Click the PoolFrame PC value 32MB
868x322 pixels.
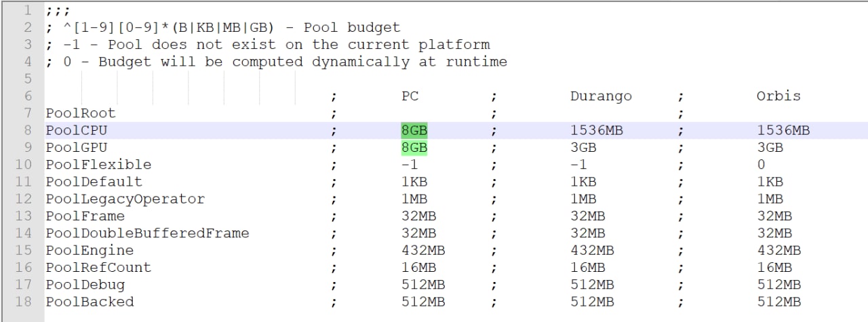coord(418,216)
